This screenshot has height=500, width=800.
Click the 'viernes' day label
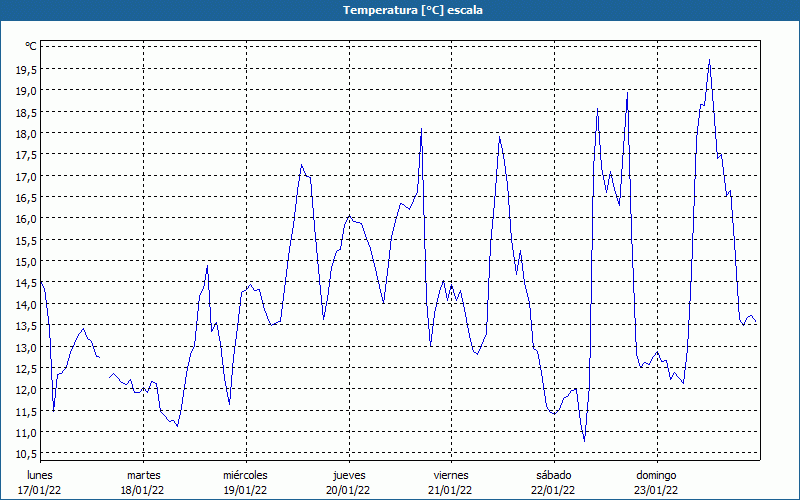pos(451,476)
